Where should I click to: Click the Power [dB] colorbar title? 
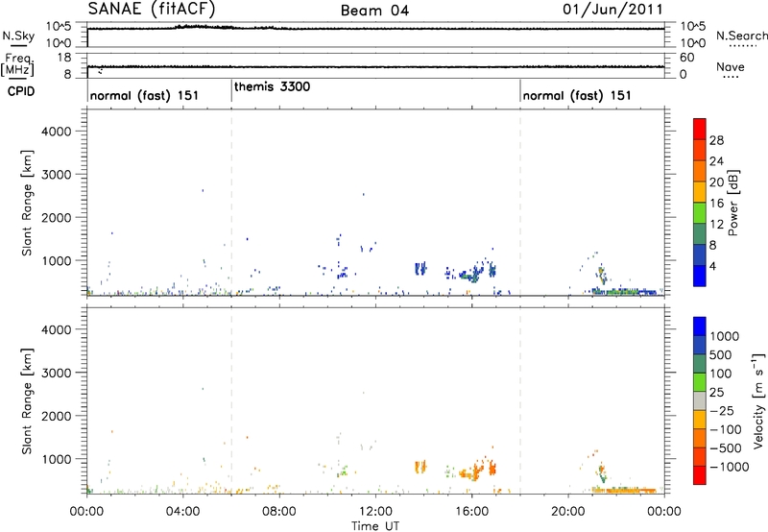click(x=733, y=203)
